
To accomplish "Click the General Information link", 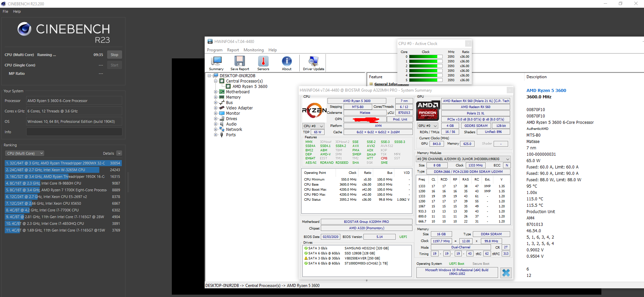I will (x=391, y=84).
